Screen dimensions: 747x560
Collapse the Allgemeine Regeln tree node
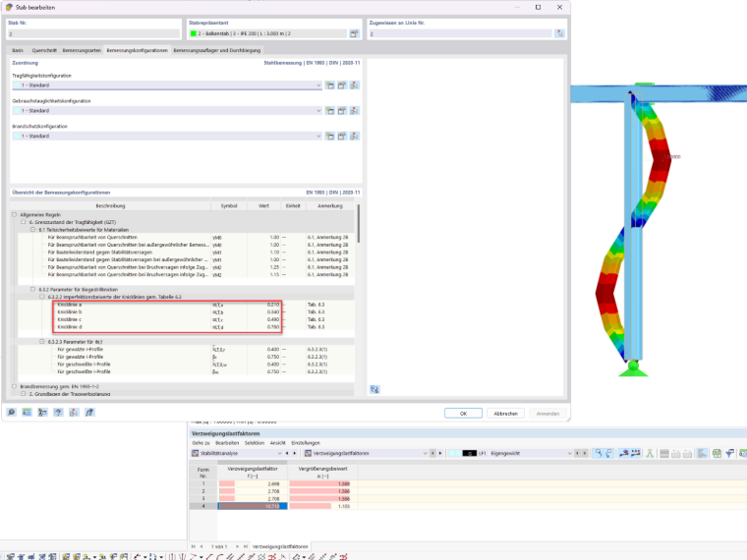[x=14, y=215]
